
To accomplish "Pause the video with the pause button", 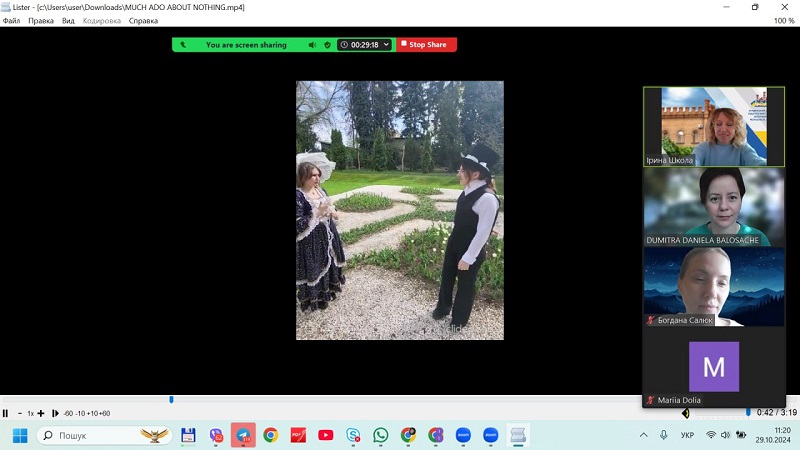I will click(5, 413).
